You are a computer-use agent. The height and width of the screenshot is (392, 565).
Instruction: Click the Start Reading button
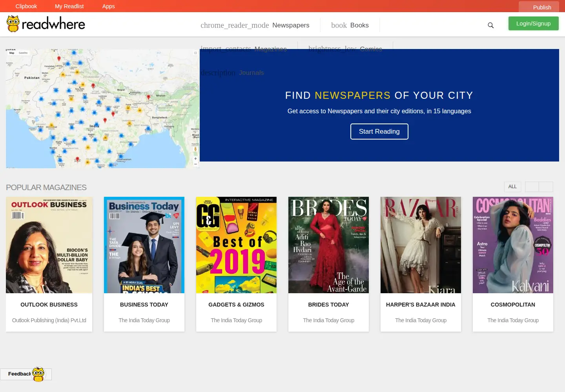[x=379, y=131]
